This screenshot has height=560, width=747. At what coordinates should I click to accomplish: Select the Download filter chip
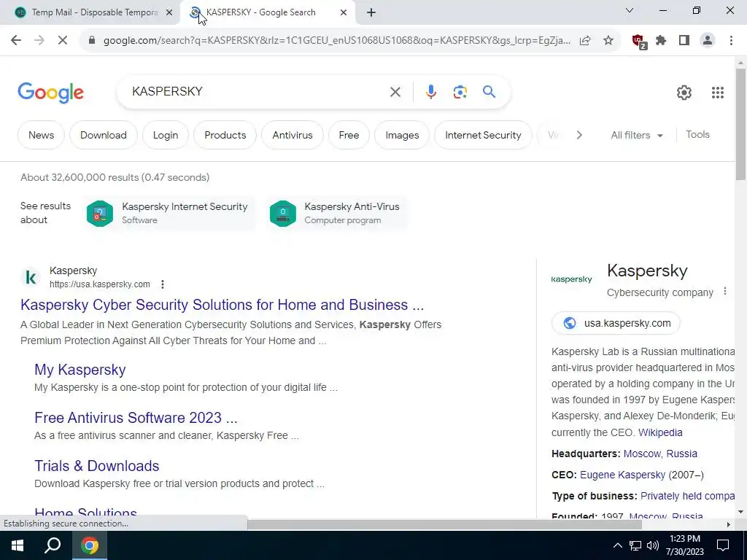click(104, 135)
